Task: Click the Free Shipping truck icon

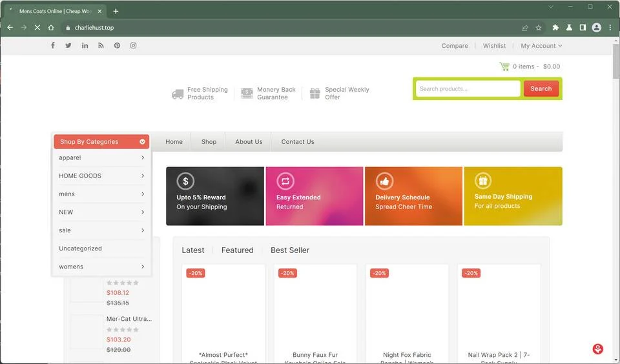Action: pos(178,94)
